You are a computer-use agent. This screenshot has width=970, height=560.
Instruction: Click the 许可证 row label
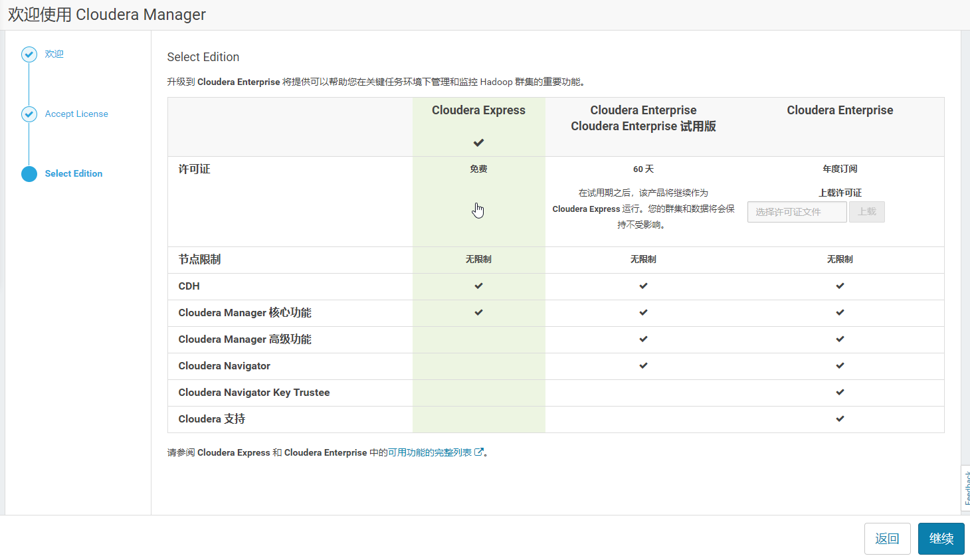(194, 169)
